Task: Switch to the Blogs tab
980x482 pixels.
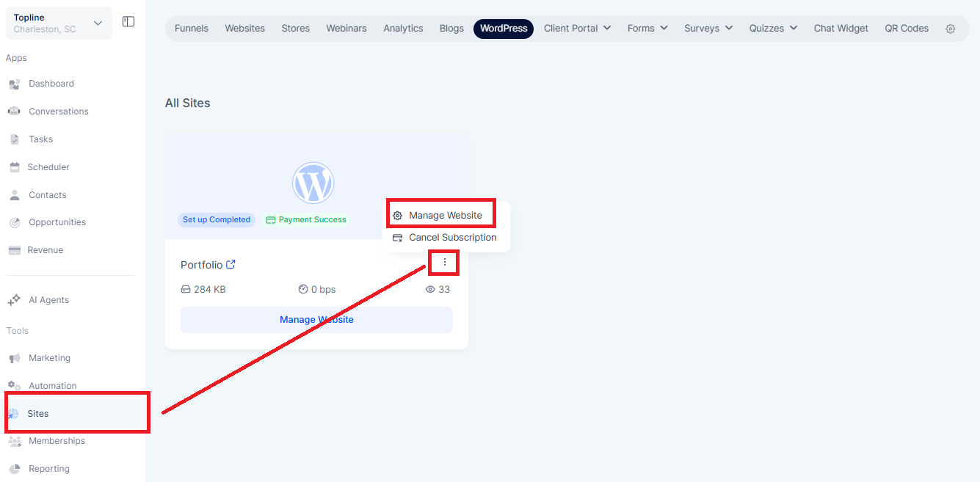Action: (451, 29)
